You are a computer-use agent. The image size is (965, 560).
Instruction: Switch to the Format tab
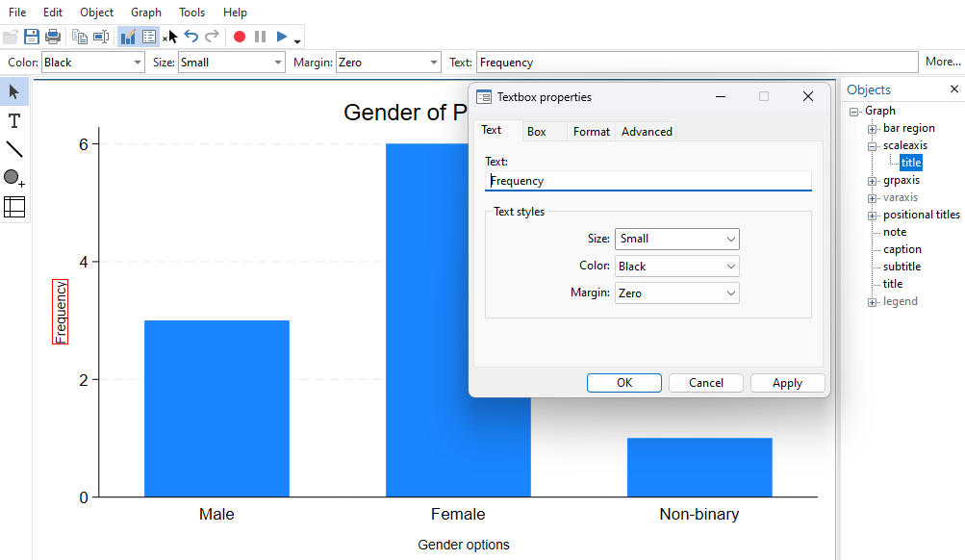[592, 132]
